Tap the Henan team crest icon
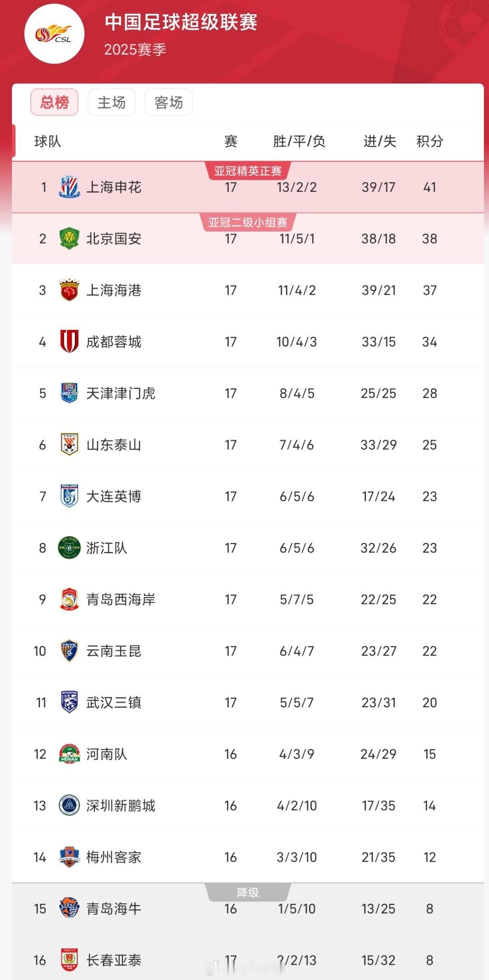489x980 pixels. coord(69,754)
